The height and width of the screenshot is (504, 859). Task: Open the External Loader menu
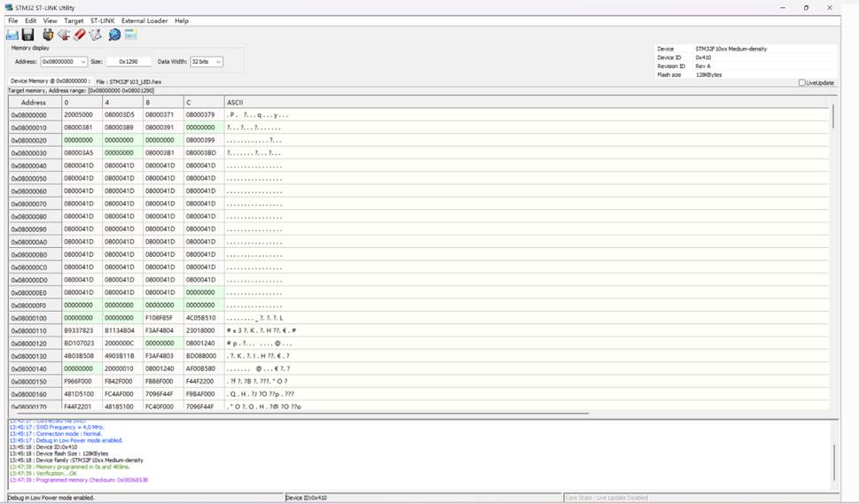click(144, 20)
